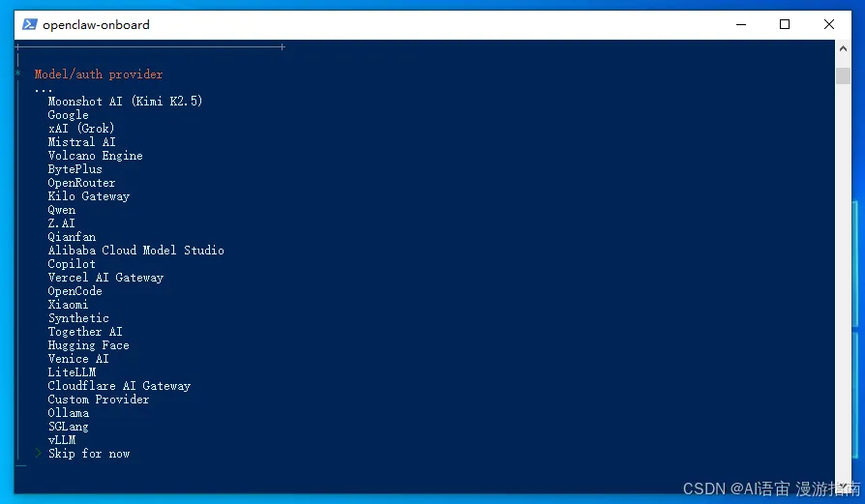Screen dimensions: 865x504
Task: Choose Vercel AI Gateway
Action: click(105, 278)
